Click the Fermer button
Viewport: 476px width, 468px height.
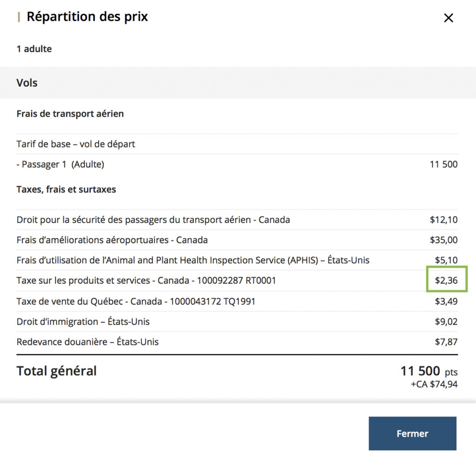point(412,433)
